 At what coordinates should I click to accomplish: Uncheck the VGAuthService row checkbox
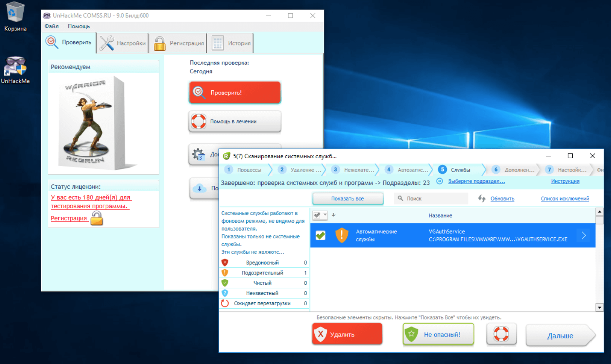point(321,235)
